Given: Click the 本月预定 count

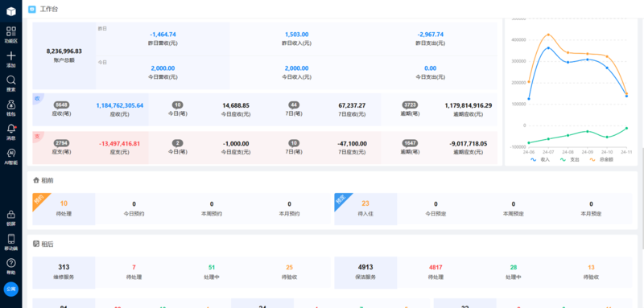Looking at the screenshot, I should pos(591,203).
